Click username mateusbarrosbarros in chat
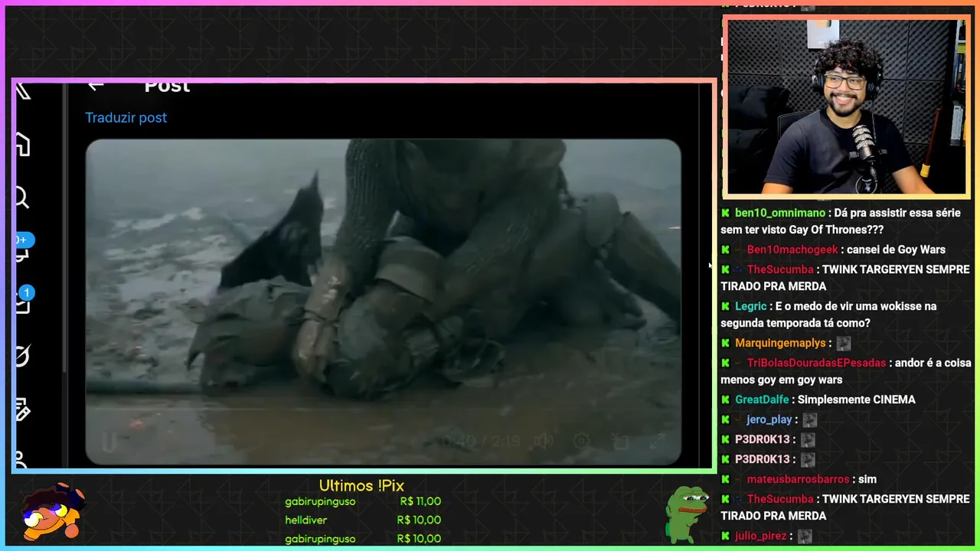Image resolution: width=980 pixels, height=551 pixels. point(799,479)
